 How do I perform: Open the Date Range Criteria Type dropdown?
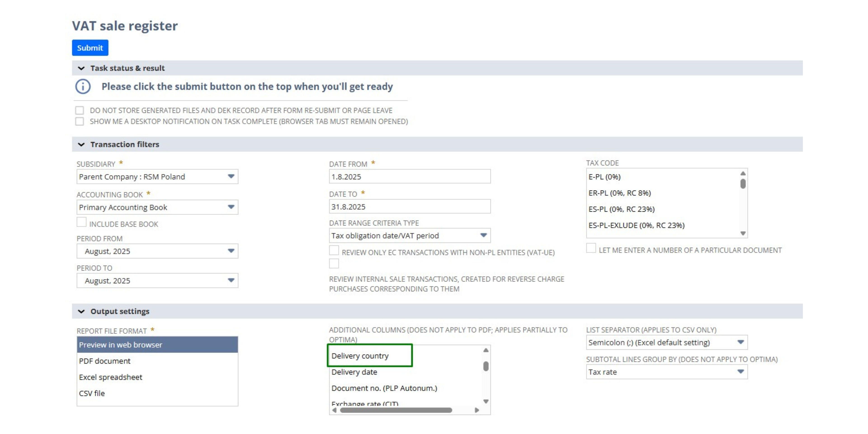(x=409, y=236)
